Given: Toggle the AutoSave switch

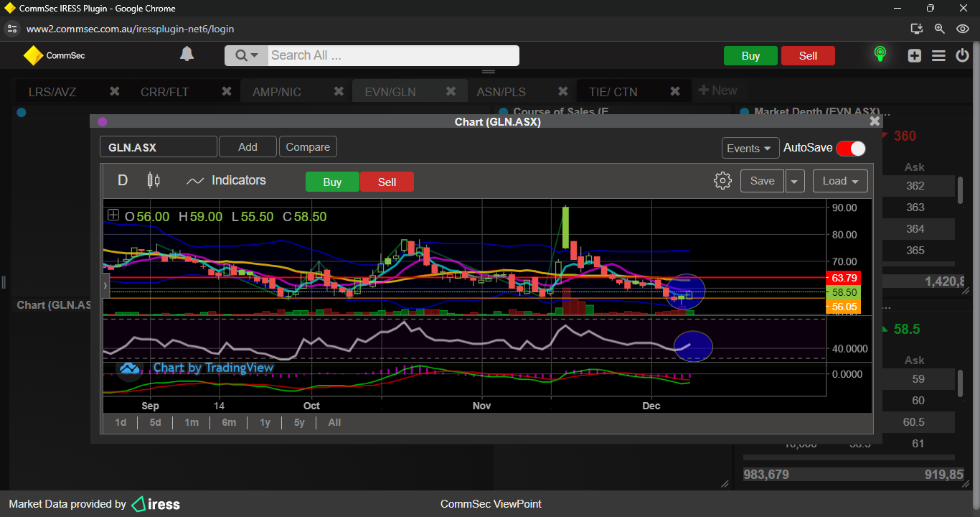Looking at the screenshot, I should pos(850,148).
